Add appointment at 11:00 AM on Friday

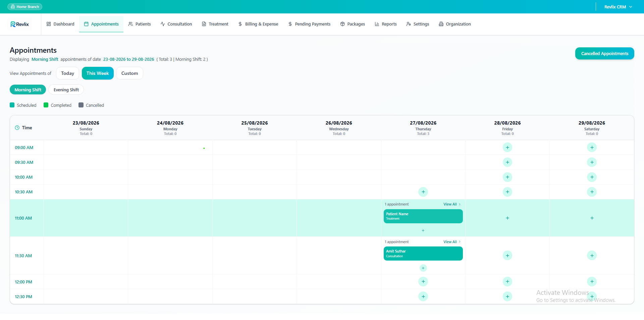click(x=507, y=218)
